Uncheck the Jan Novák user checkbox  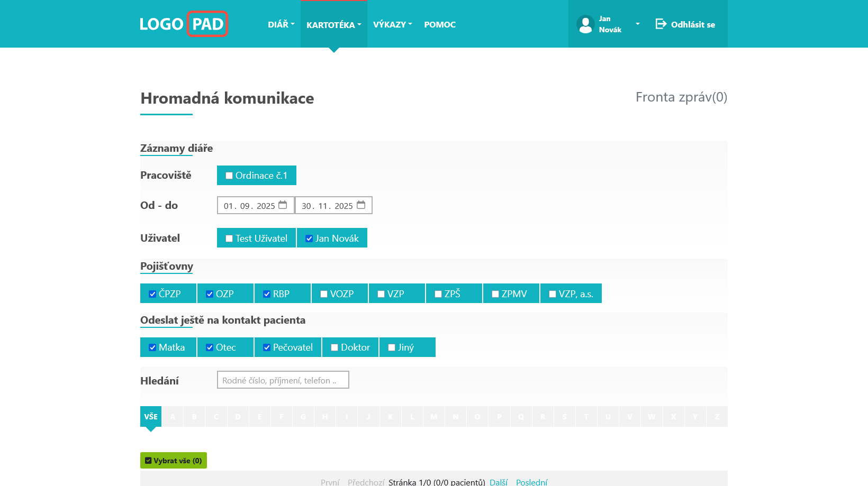pos(309,239)
